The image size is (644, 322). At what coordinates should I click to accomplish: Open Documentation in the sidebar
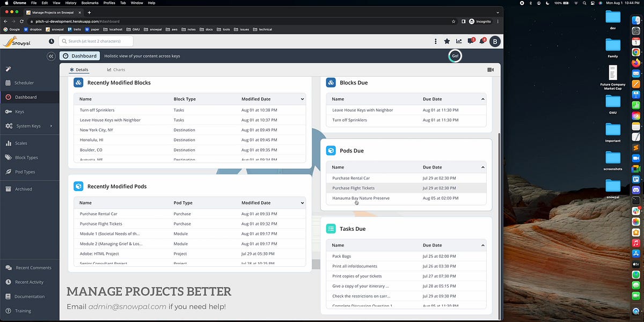30,296
